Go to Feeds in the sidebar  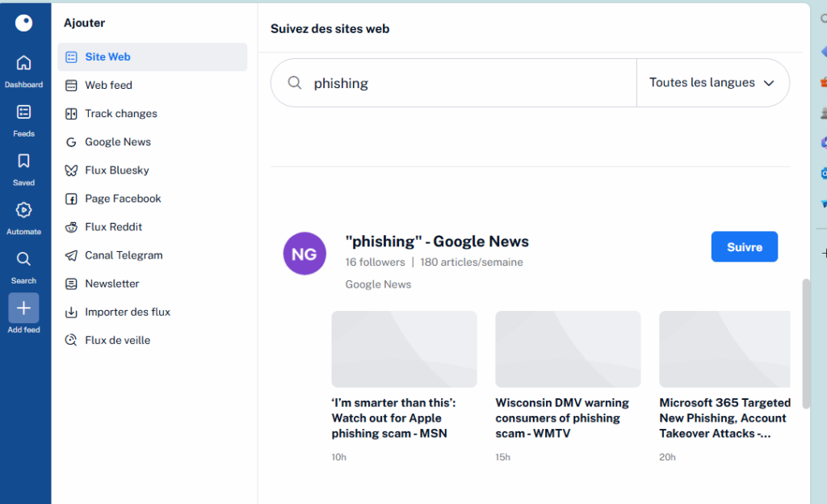pyautogui.click(x=23, y=112)
